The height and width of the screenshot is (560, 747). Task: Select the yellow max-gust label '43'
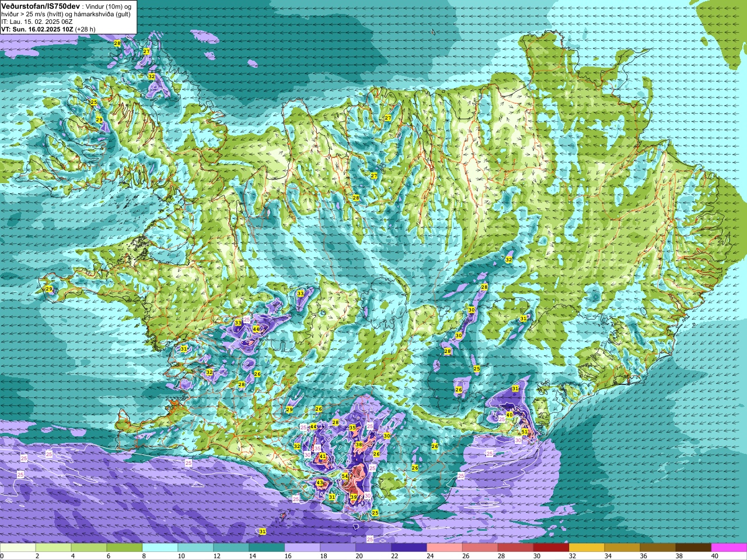click(319, 483)
